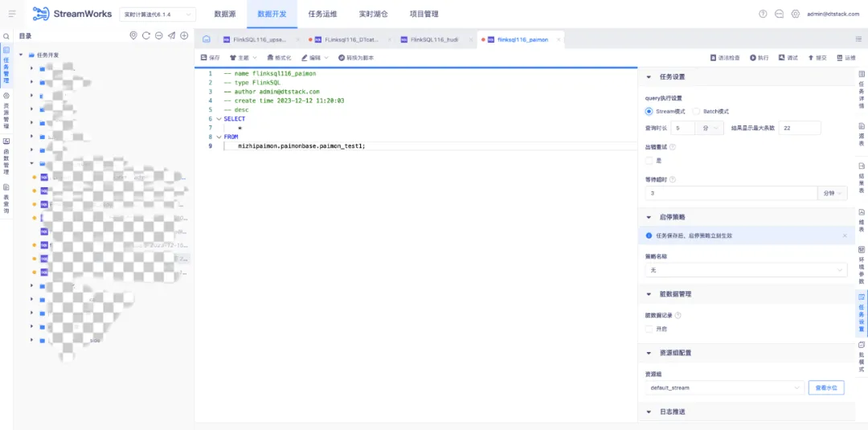Image resolution: width=868 pixels, height=430 pixels.
Task: Open the default_stream resource group dropdown
Action: click(x=725, y=388)
